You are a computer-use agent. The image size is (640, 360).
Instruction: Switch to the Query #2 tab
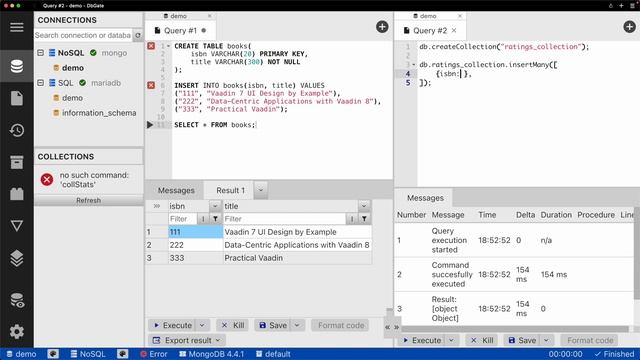pyautogui.click(x=430, y=31)
